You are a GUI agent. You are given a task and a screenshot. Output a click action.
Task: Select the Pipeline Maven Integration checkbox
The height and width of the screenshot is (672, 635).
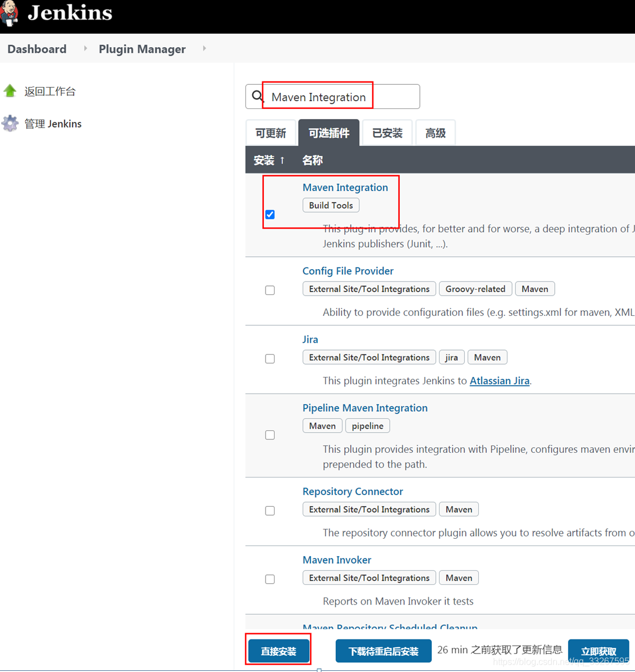269,435
